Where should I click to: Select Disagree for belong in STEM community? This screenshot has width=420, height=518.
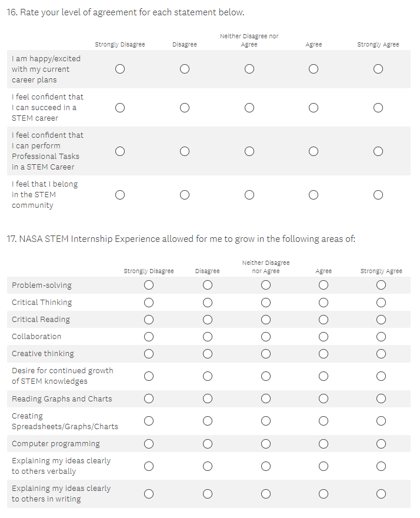click(x=185, y=195)
